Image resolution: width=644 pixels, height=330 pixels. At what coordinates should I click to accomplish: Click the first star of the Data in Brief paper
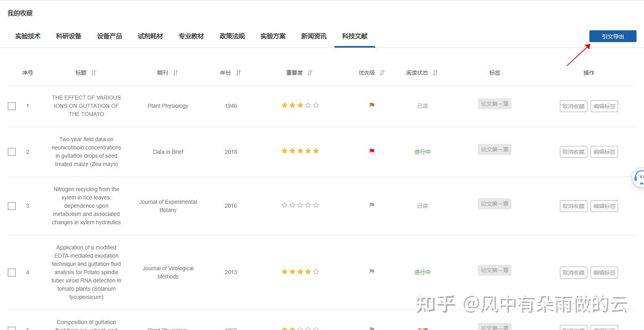284,151
